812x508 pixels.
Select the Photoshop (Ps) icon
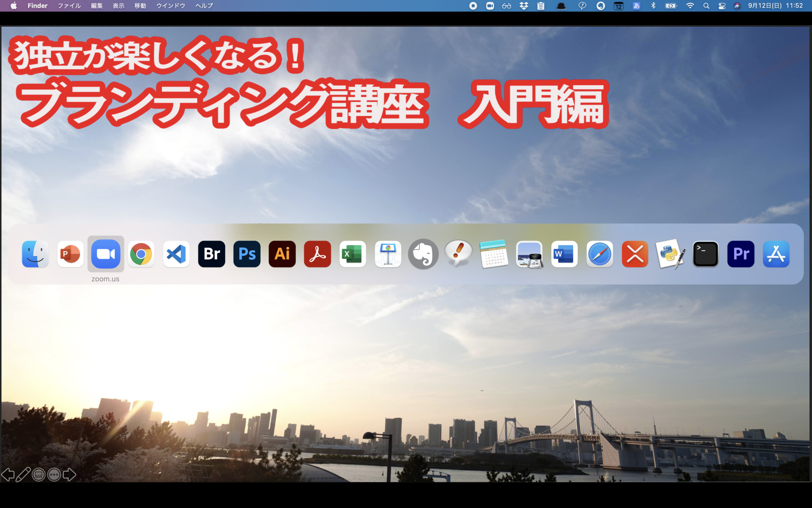tap(247, 254)
